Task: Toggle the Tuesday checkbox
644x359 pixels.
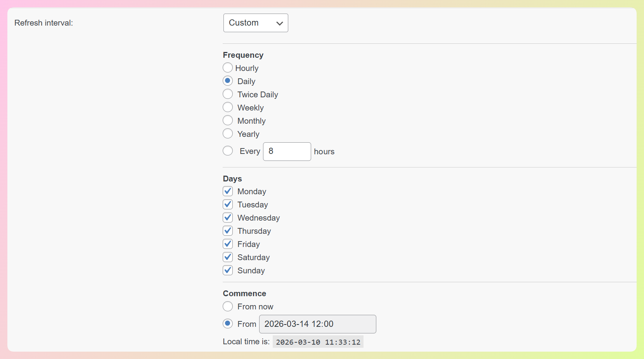Action: click(228, 204)
